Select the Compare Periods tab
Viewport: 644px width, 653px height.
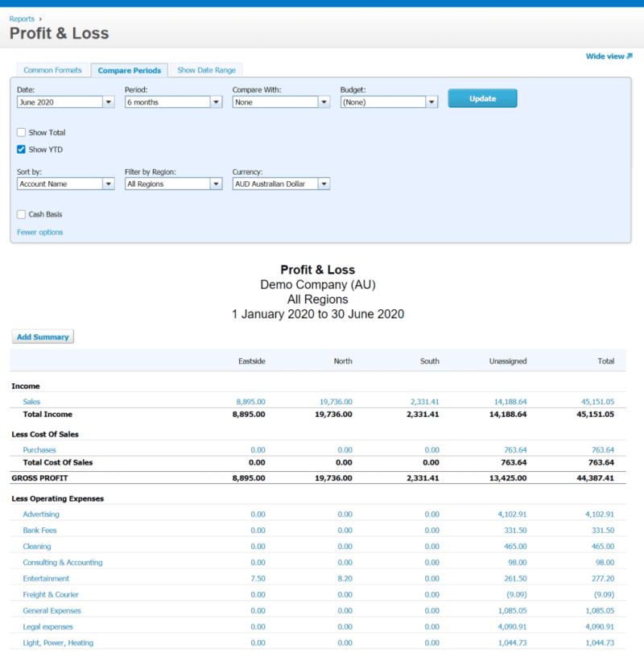pyautogui.click(x=130, y=71)
